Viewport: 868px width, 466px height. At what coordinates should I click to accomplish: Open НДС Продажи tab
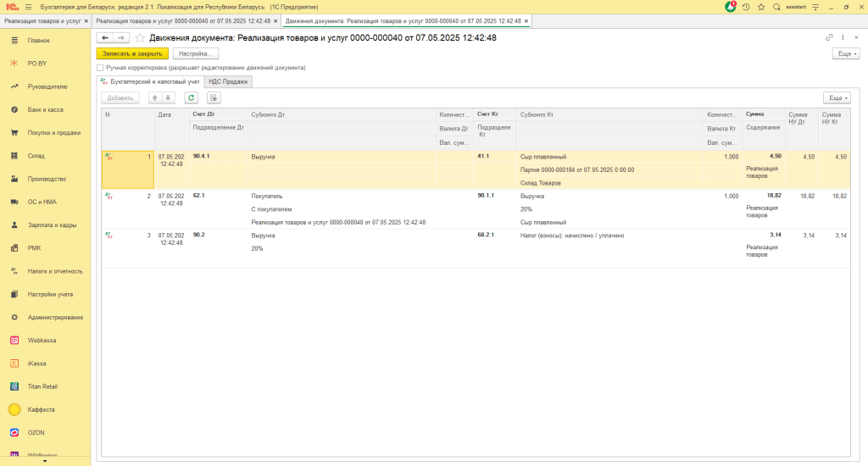(x=228, y=82)
